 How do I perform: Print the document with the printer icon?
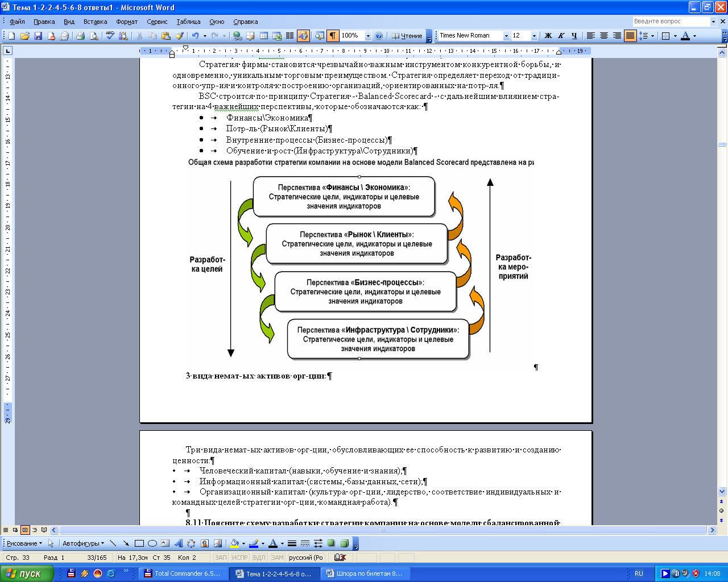(80, 36)
